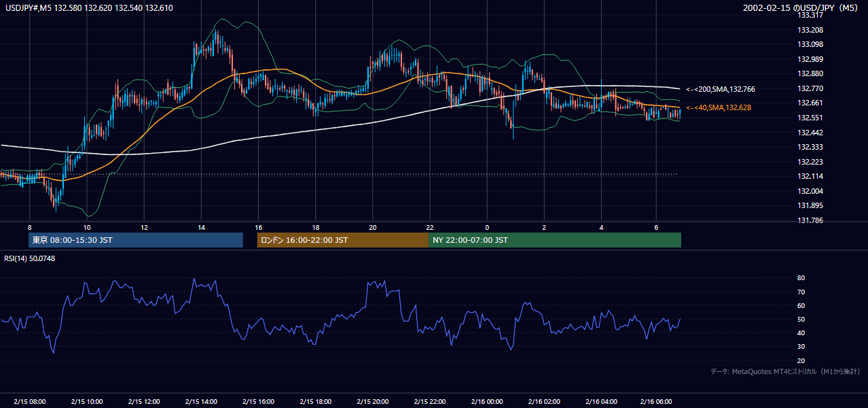Screen dimensions: 868x408
Task: Click hour marker 16 under the price chart
Action: tap(258, 227)
